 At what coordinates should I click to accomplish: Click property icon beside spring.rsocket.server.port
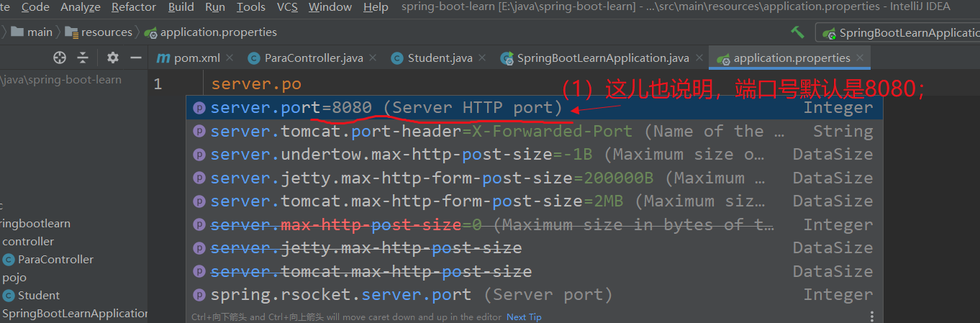(x=199, y=295)
